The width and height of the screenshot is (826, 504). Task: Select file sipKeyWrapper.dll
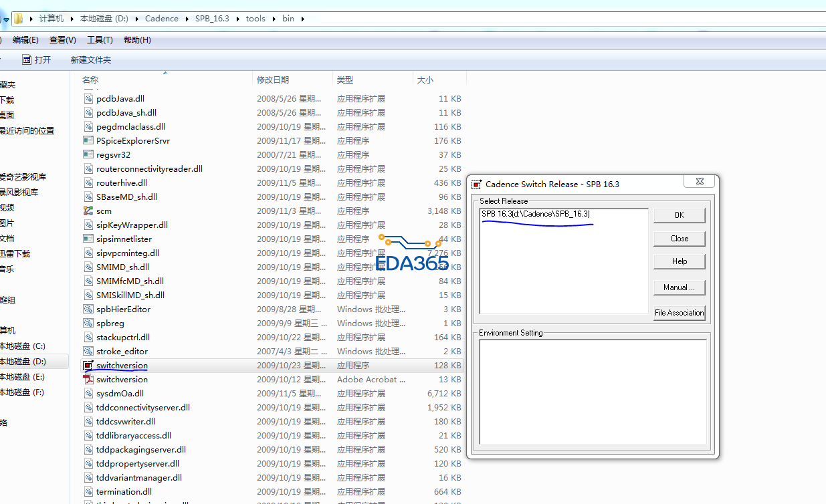pyautogui.click(x=132, y=225)
